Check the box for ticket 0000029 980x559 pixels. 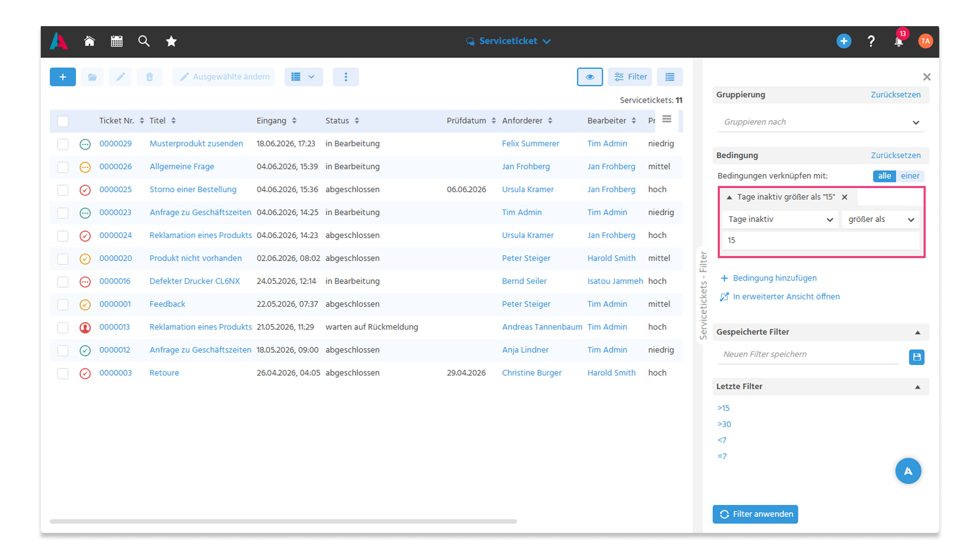[63, 144]
